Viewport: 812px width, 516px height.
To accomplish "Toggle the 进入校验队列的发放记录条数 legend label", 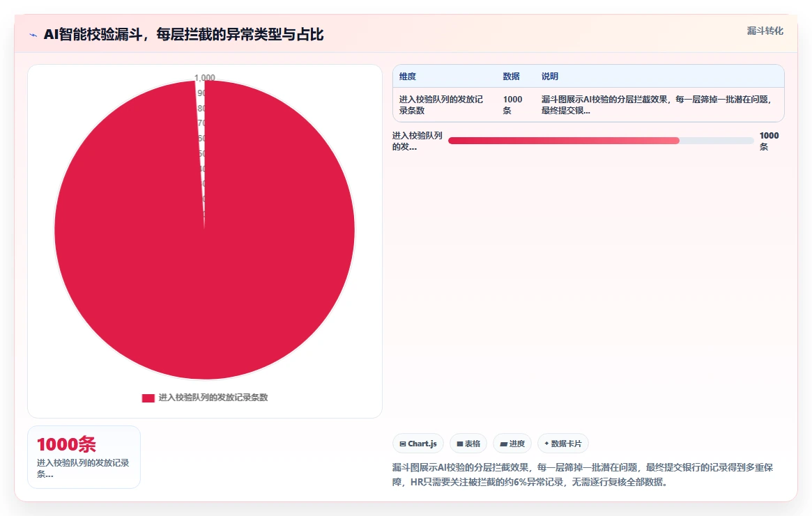I will 213,398.
